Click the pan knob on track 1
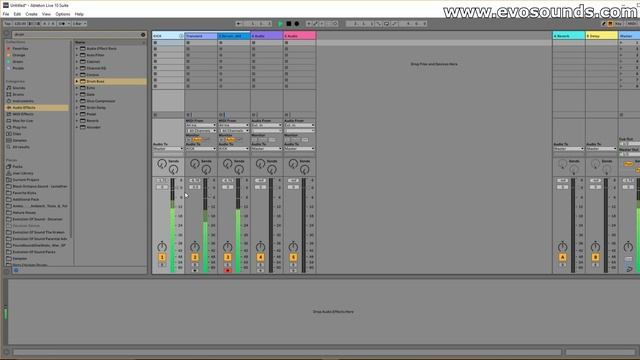Image resolution: width=640 pixels, height=360 pixels. [162, 247]
